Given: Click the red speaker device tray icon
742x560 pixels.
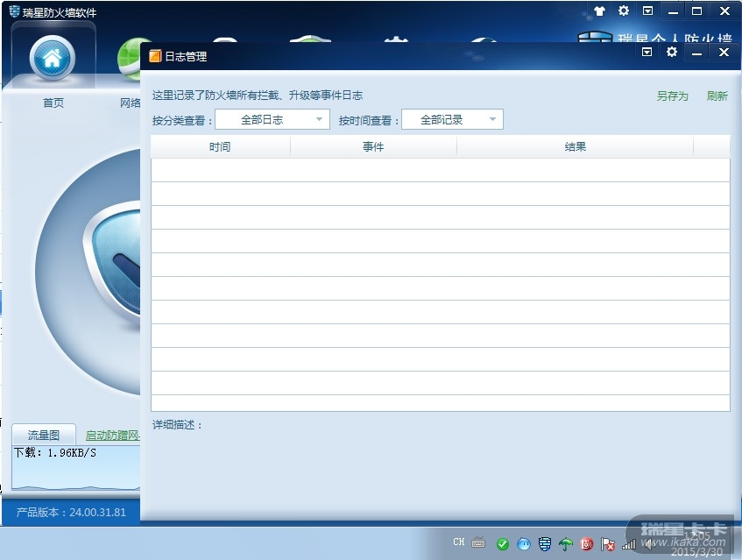Looking at the screenshot, I should coord(586,544).
